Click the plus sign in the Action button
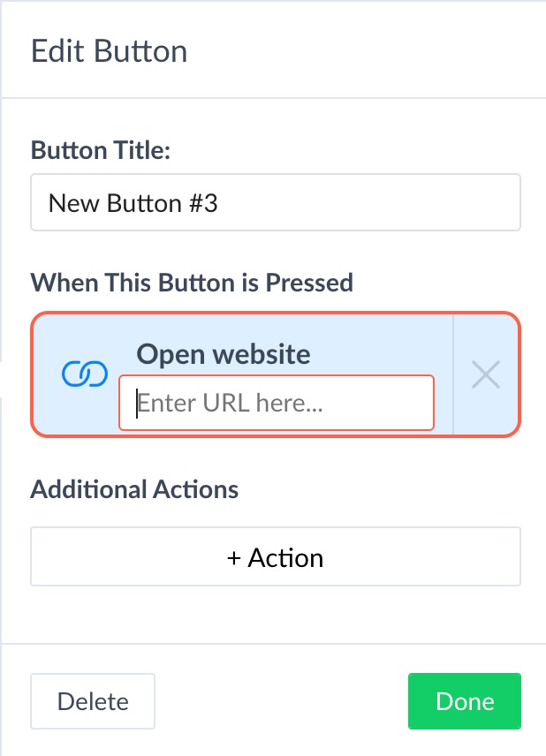 click(x=234, y=558)
